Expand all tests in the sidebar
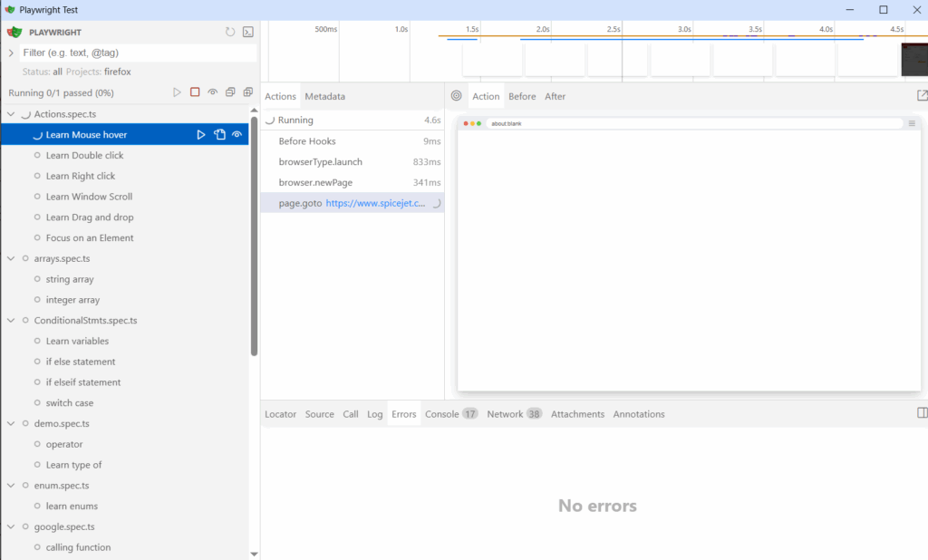 (247, 92)
